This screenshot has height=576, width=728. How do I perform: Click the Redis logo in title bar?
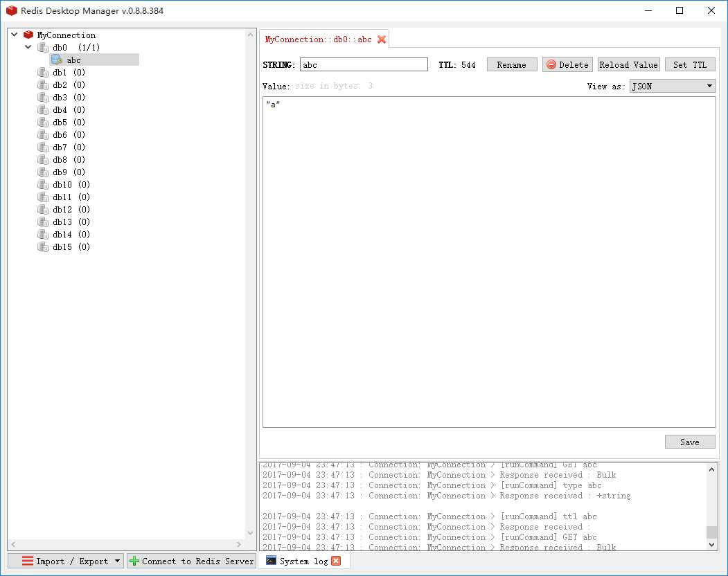pyautogui.click(x=12, y=10)
